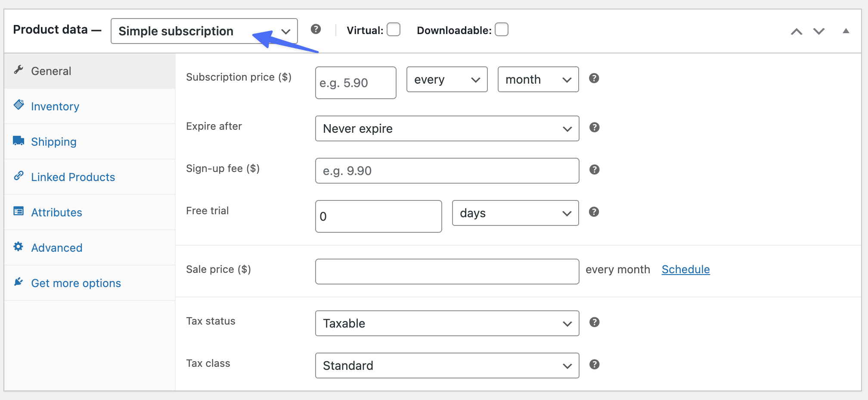Open the free trial days unit dropdown
This screenshot has height=400, width=868.
click(515, 213)
